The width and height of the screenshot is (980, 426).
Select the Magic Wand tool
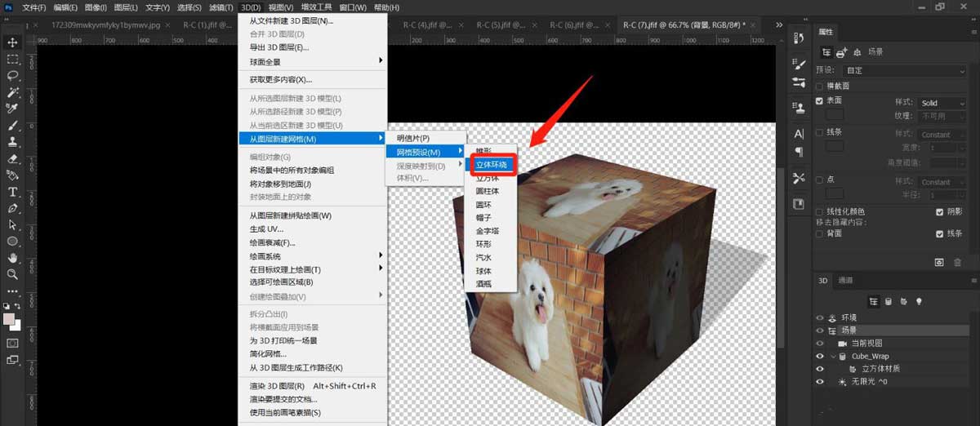(x=13, y=92)
